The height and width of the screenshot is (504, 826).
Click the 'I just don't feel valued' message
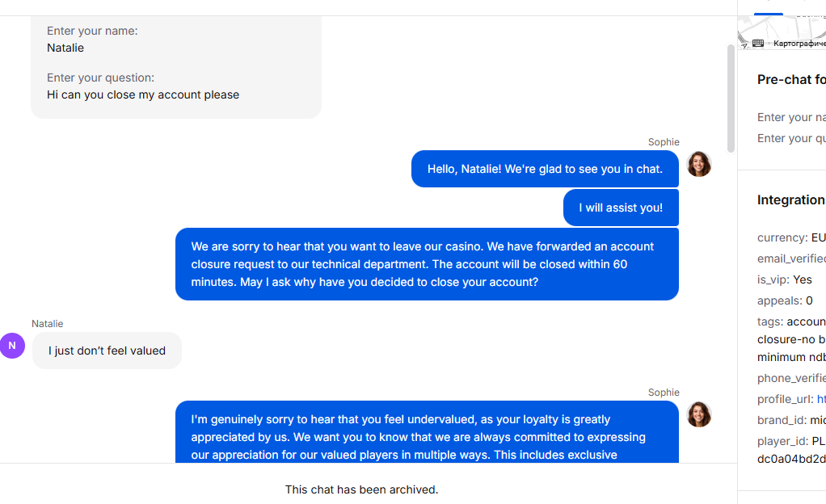pos(107,351)
